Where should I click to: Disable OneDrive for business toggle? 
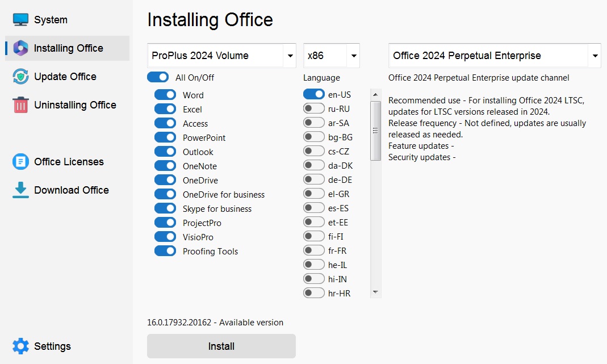[165, 194]
